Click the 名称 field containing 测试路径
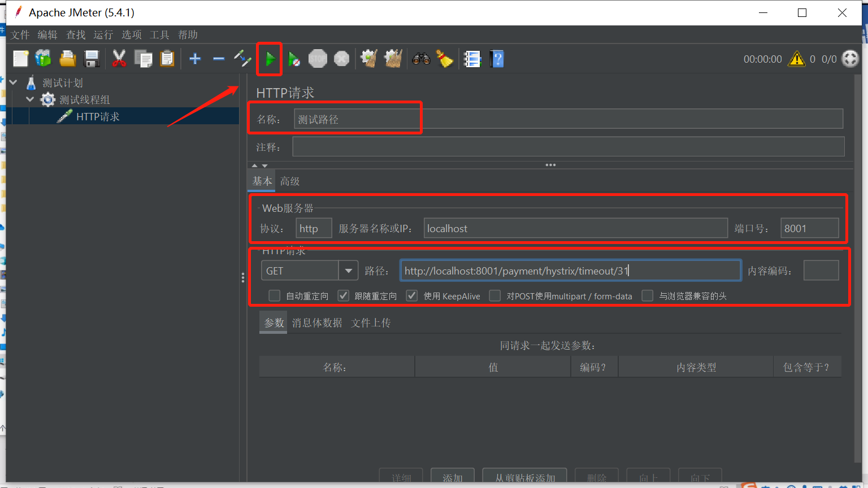 tap(568, 119)
